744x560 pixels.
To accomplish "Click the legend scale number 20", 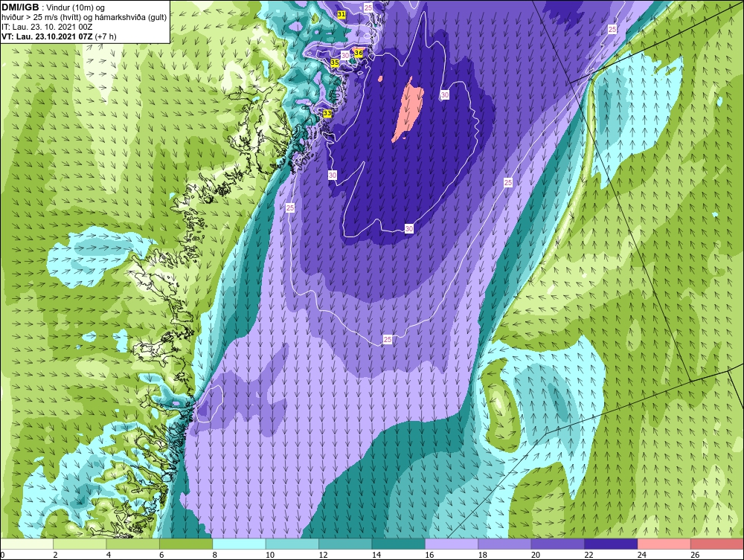I will 536,555.
